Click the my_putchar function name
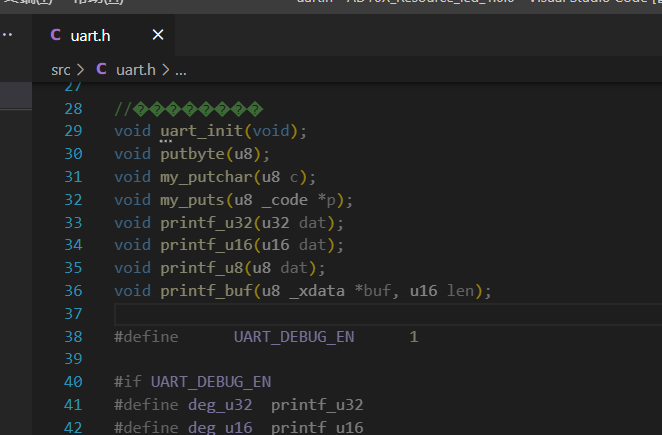This screenshot has height=435, width=662. tap(206, 177)
